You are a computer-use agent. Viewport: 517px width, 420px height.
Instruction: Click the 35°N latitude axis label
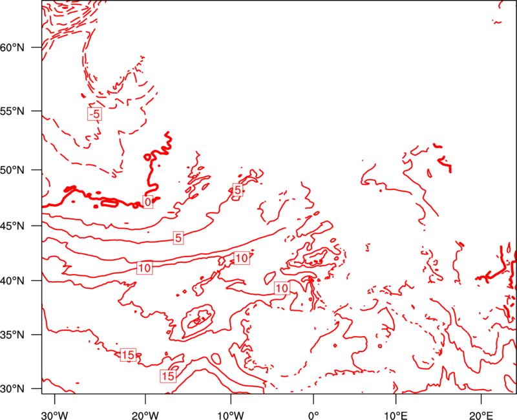click(12, 335)
